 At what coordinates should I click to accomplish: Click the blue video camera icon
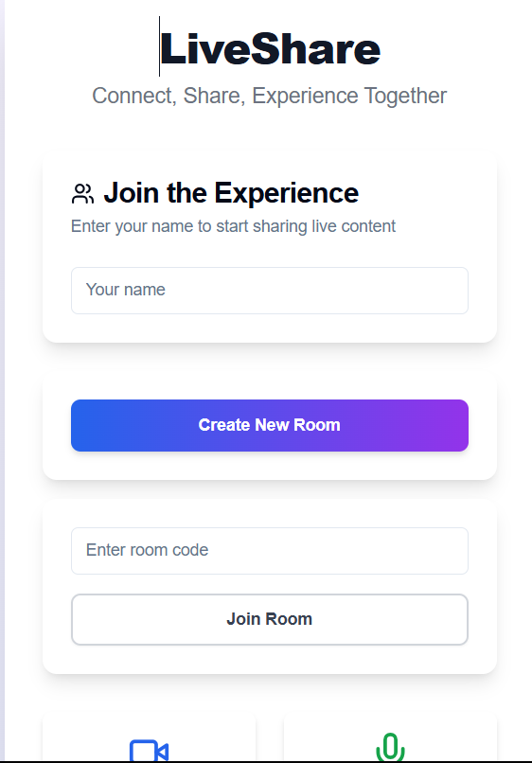pos(149,751)
